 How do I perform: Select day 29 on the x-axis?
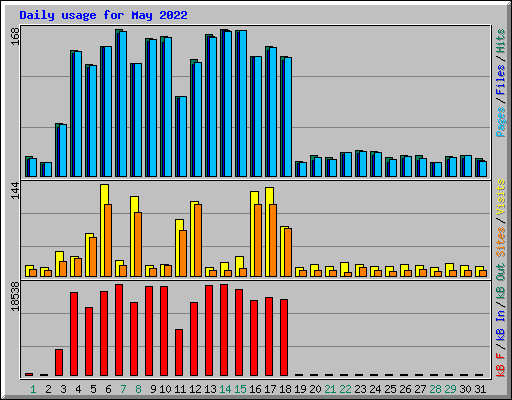(450, 389)
